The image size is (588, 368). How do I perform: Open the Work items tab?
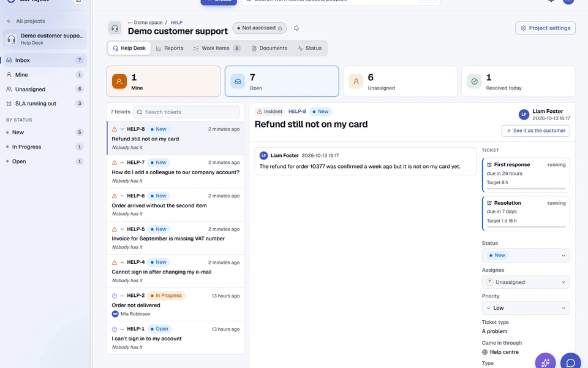[x=217, y=48]
